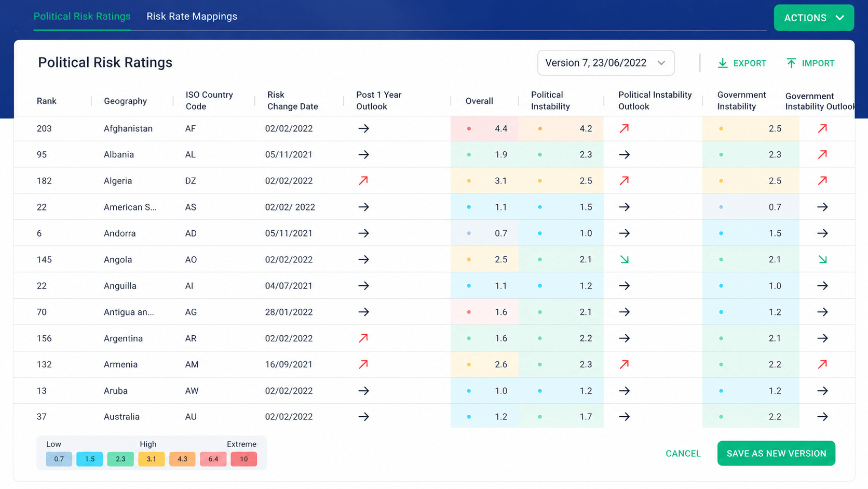
Task: Click Anguilla's date 04/07/2021
Action: point(289,286)
